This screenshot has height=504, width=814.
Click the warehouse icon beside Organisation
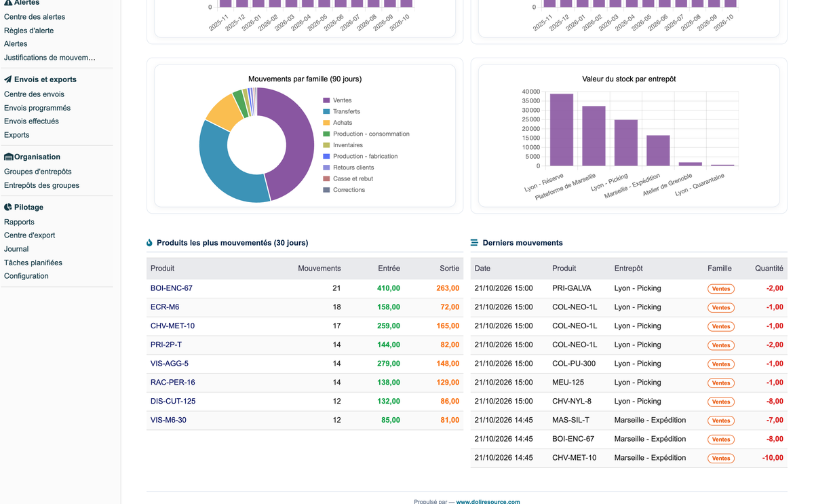pos(9,157)
